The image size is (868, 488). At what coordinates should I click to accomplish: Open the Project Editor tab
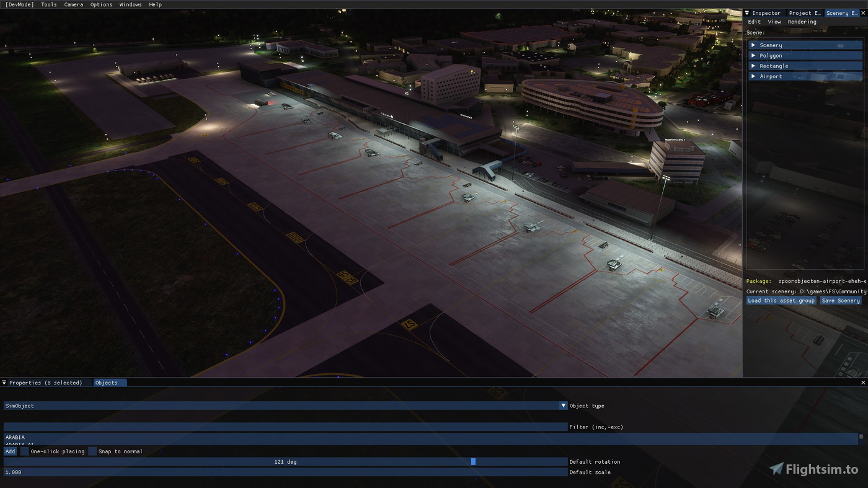point(804,12)
